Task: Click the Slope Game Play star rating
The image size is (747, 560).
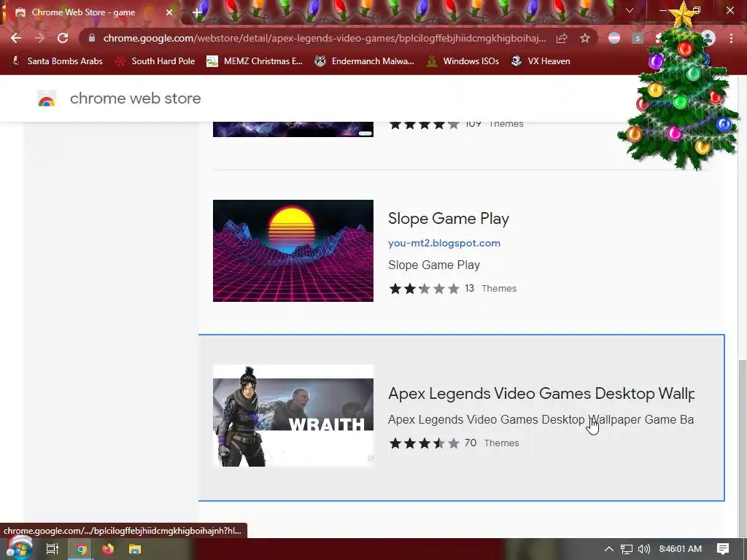Action: pyautogui.click(x=424, y=289)
